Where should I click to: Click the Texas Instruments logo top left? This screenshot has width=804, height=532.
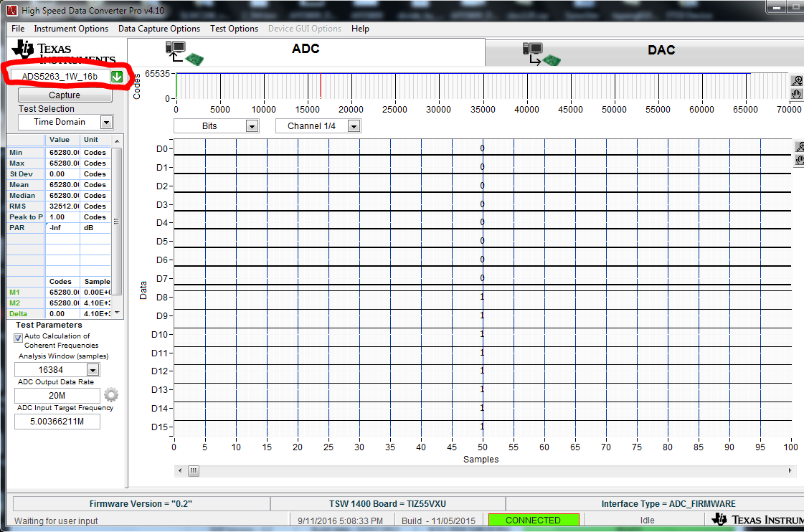tap(64, 52)
